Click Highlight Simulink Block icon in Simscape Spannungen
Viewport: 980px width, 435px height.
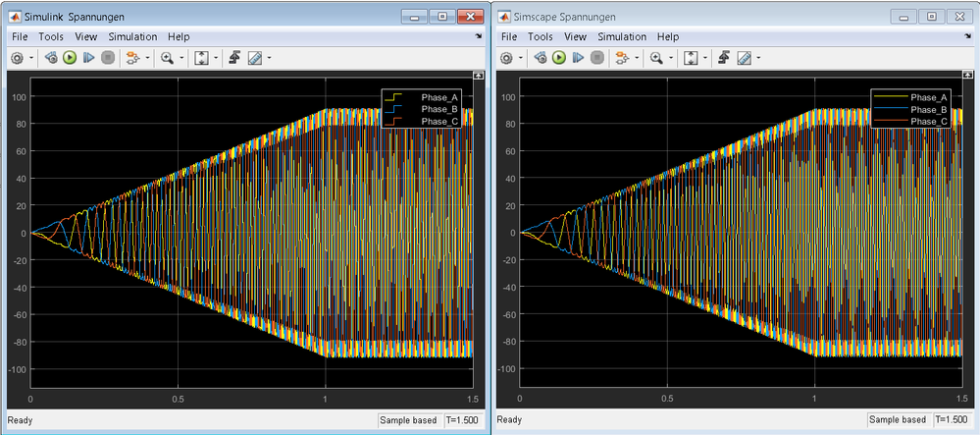pos(622,58)
